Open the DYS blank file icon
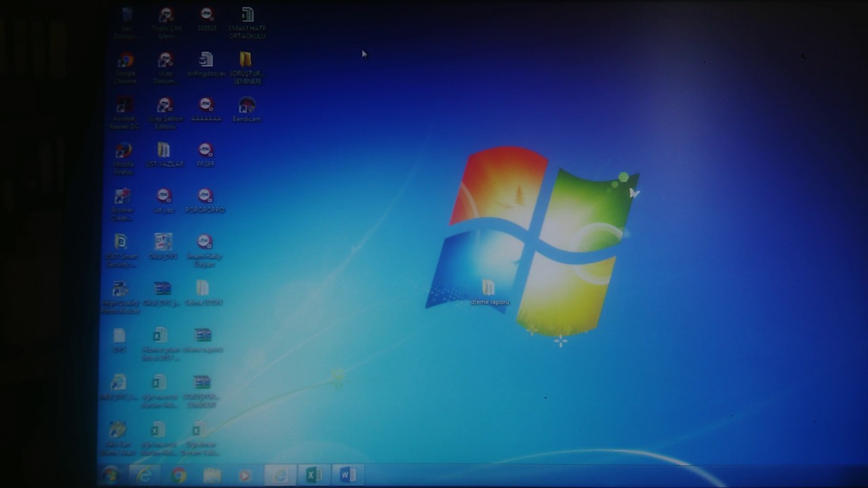 coord(119,340)
